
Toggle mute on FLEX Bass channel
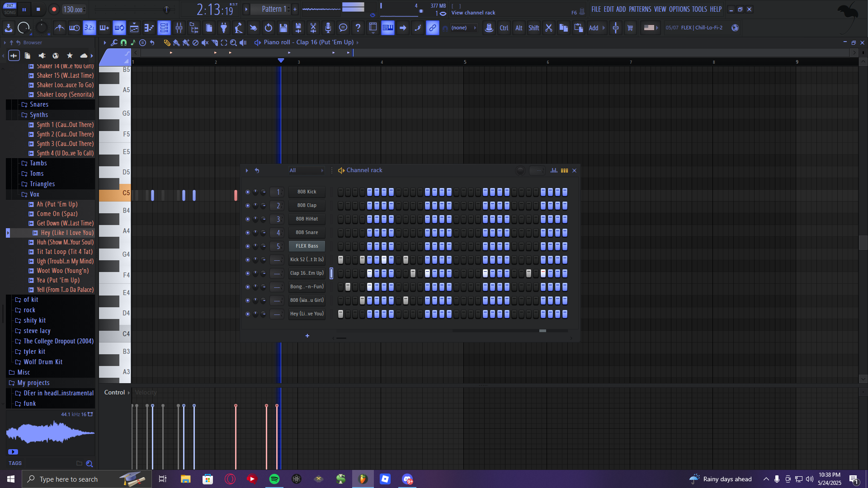pyautogui.click(x=247, y=246)
